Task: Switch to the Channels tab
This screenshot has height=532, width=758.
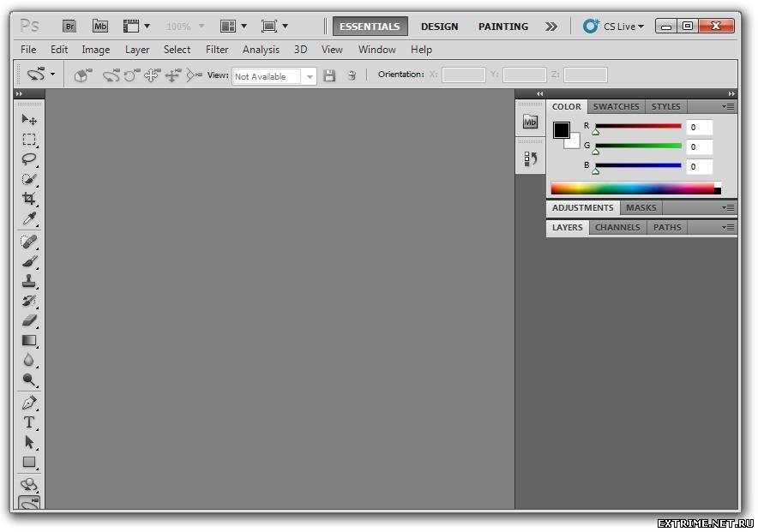Action: point(617,228)
